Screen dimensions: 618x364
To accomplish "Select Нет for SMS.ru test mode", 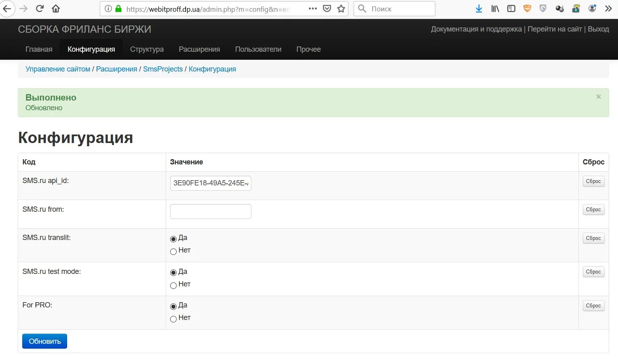I will [x=173, y=285].
